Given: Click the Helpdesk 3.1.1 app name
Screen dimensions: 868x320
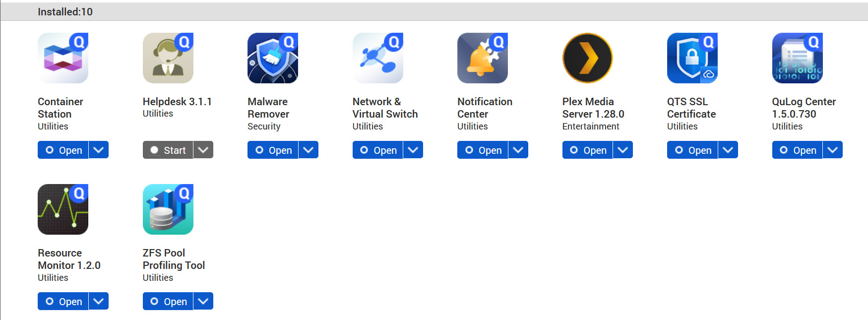Looking at the screenshot, I should [177, 102].
